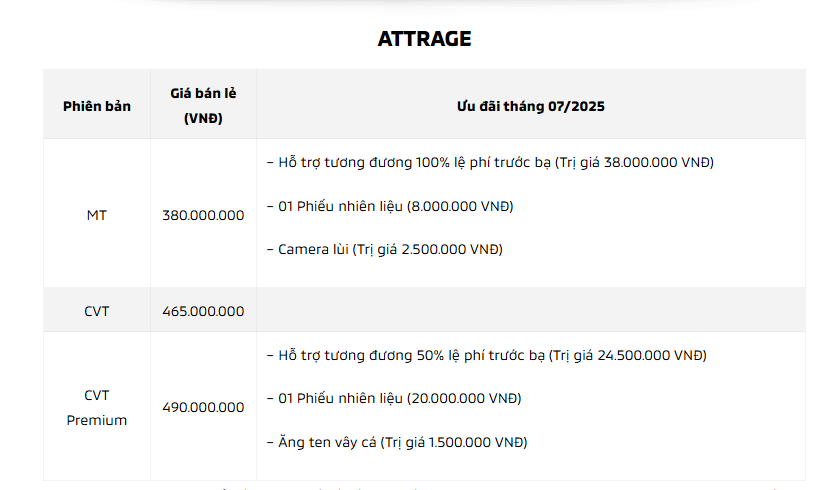Click the Camera lùi offer line

385,249
